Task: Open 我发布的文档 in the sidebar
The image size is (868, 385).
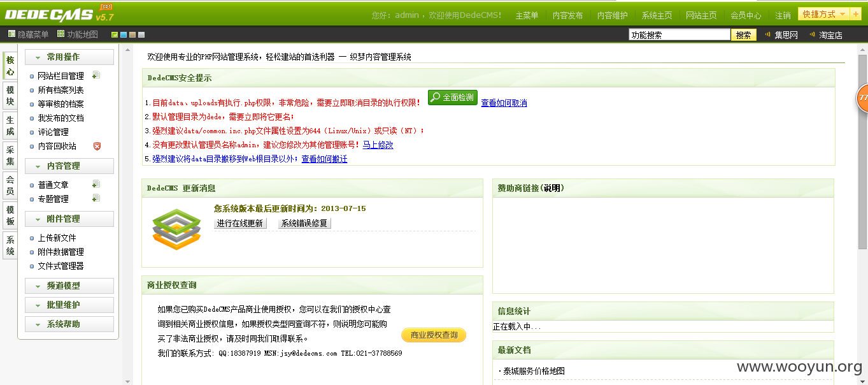Action: click(60, 118)
